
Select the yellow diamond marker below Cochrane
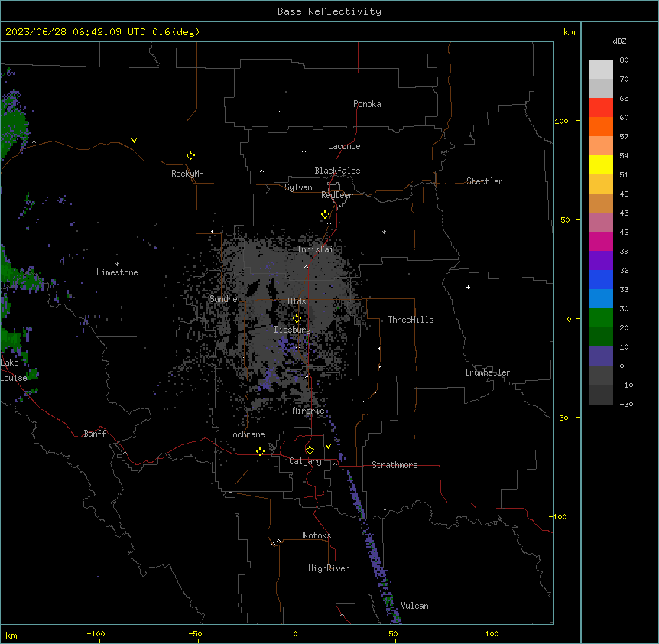[x=260, y=451]
